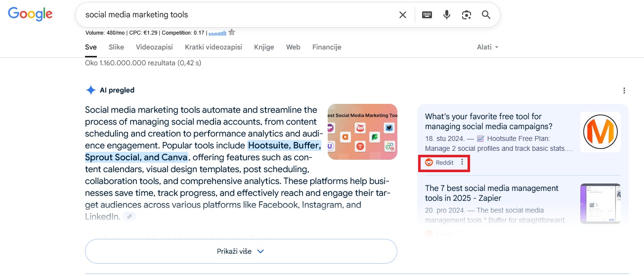Open Kratki videozapisi tab

(214, 47)
